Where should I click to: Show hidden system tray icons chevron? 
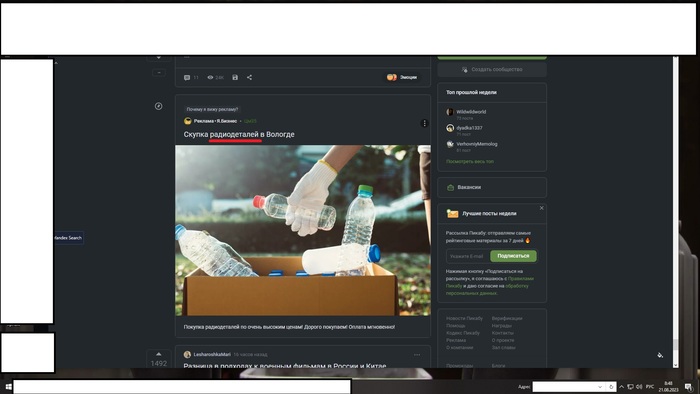[x=621, y=387]
